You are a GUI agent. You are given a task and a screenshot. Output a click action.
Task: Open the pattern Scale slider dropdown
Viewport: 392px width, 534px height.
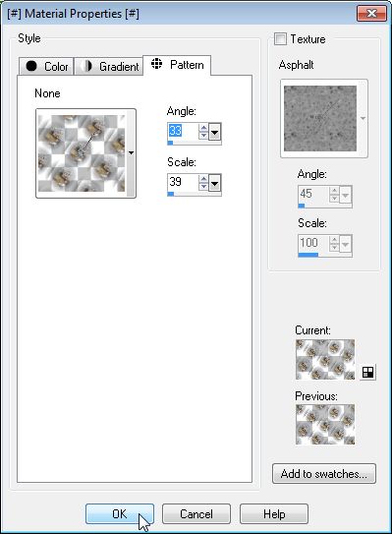pyautogui.click(x=215, y=183)
